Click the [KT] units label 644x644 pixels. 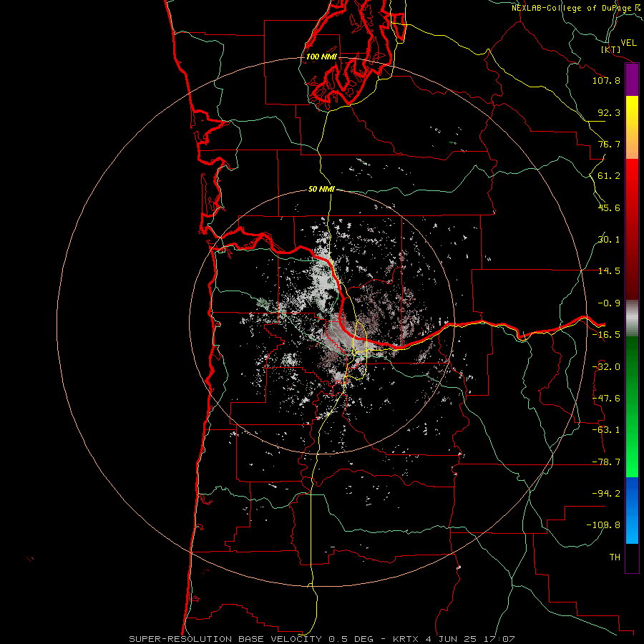(611, 50)
